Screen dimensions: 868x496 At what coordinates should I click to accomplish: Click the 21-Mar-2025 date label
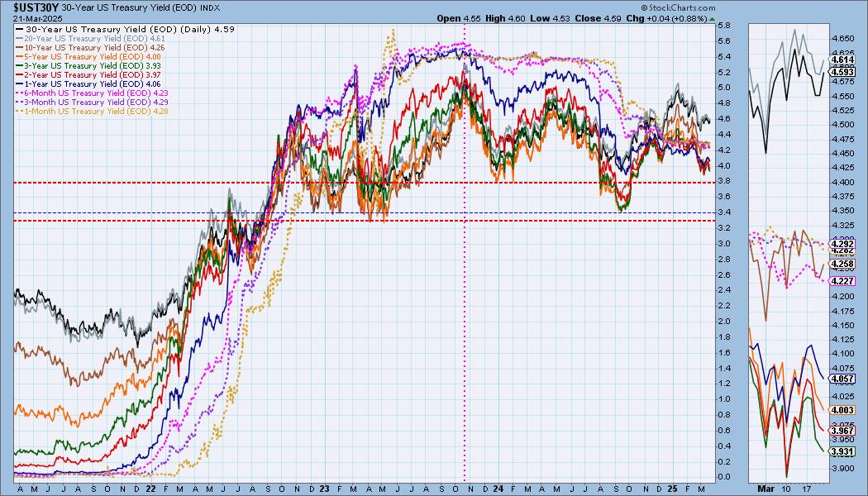coord(38,18)
